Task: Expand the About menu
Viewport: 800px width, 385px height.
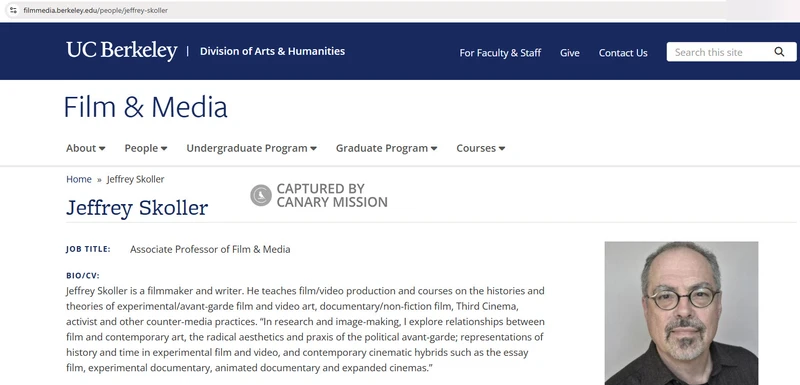Action: click(85, 148)
